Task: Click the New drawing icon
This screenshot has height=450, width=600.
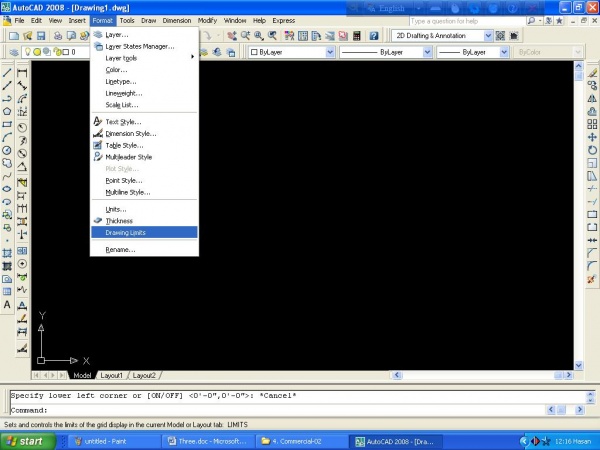Action: [x=14, y=36]
